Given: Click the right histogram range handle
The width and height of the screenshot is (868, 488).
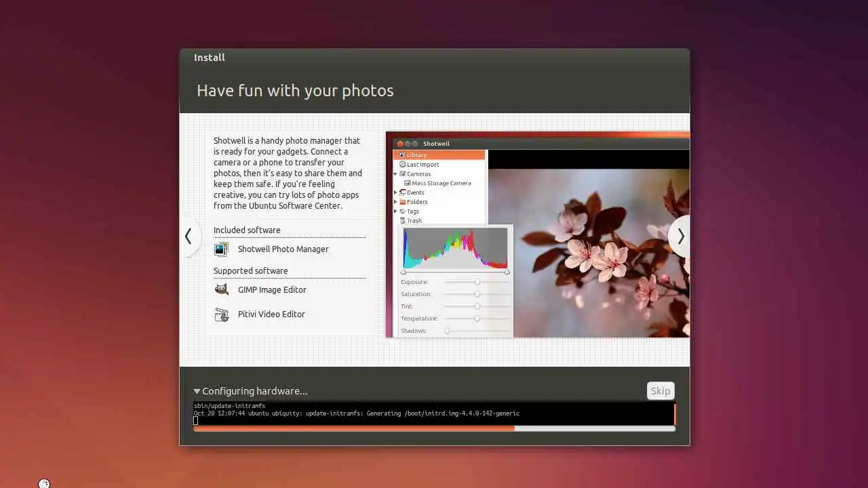Looking at the screenshot, I should 507,272.
